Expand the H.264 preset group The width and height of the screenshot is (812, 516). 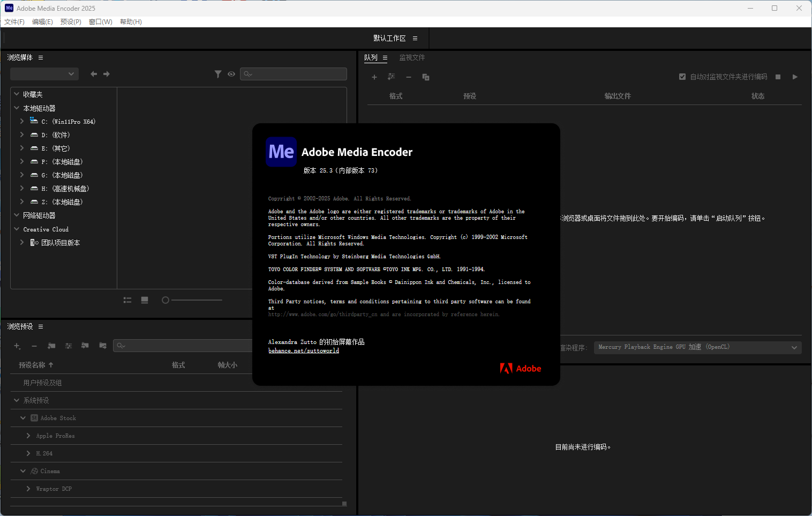click(28, 453)
